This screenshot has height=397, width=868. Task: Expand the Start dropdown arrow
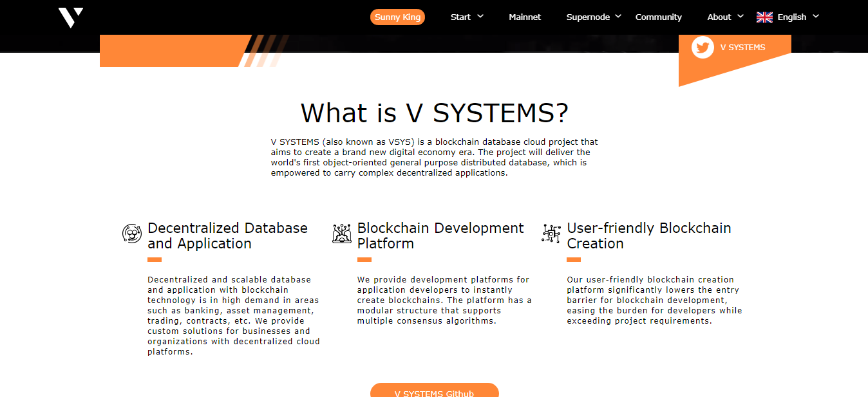480,16
